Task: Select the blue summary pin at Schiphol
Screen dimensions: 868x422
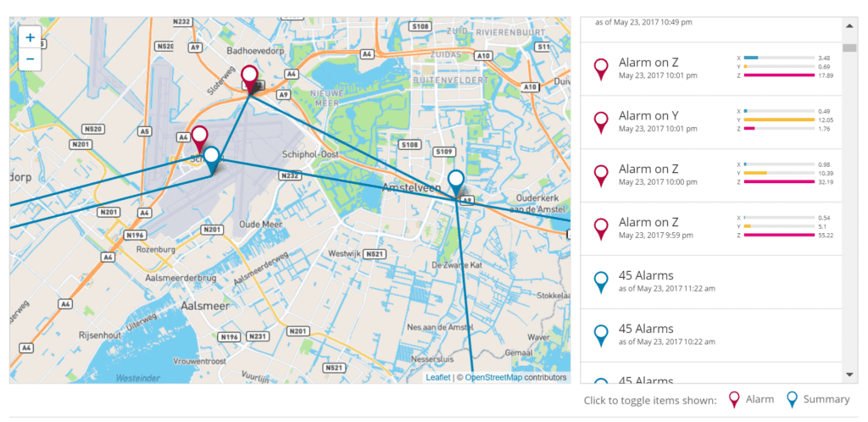Action: tap(211, 161)
